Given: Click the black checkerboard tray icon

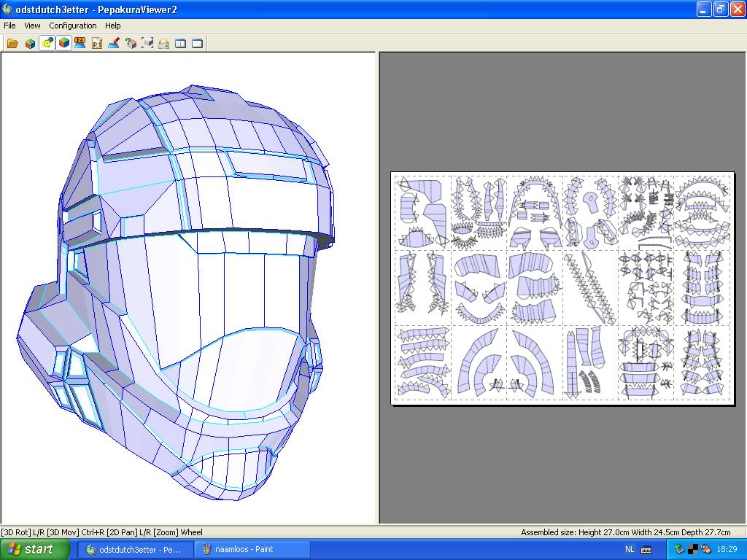Looking at the screenshot, I should pyautogui.click(x=693, y=550).
